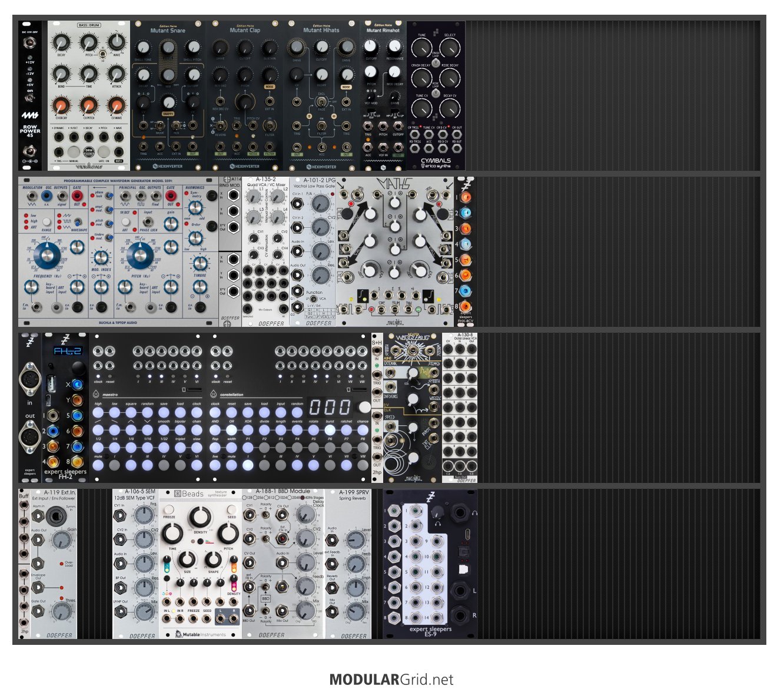Tap the maestro 'triplet' pad
The height and width of the screenshot is (692, 784).
tap(181, 448)
